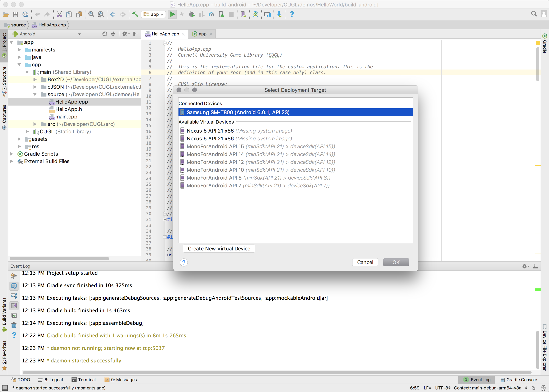Click Sync Project with Gradle Files icon
Screen dimensions: 549x392
[255, 14]
